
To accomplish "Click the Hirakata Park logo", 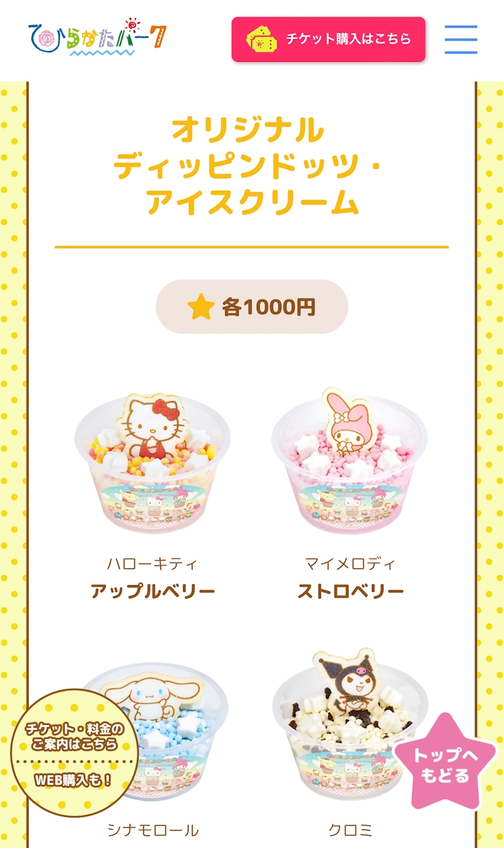I will pyautogui.click(x=98, y=37).
